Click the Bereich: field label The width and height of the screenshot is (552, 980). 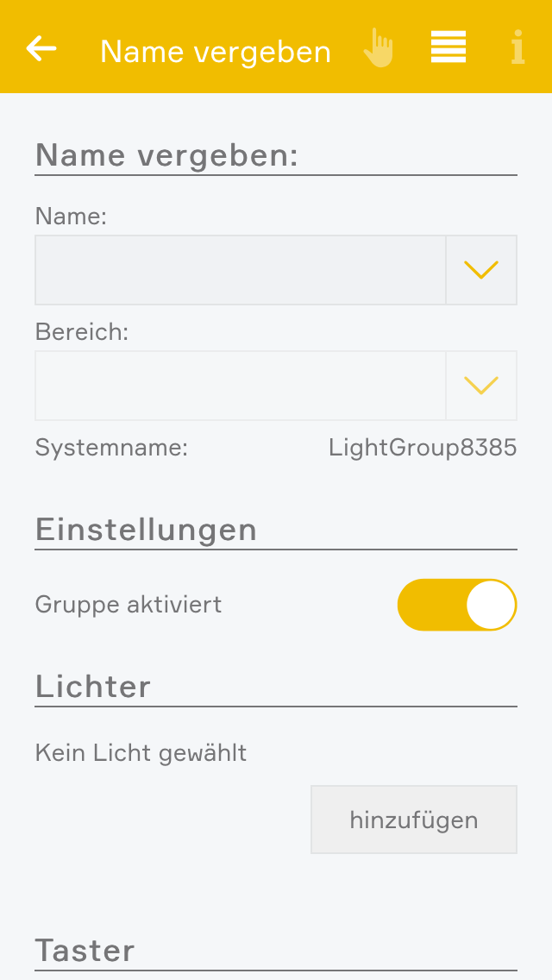tap(81, 332)
